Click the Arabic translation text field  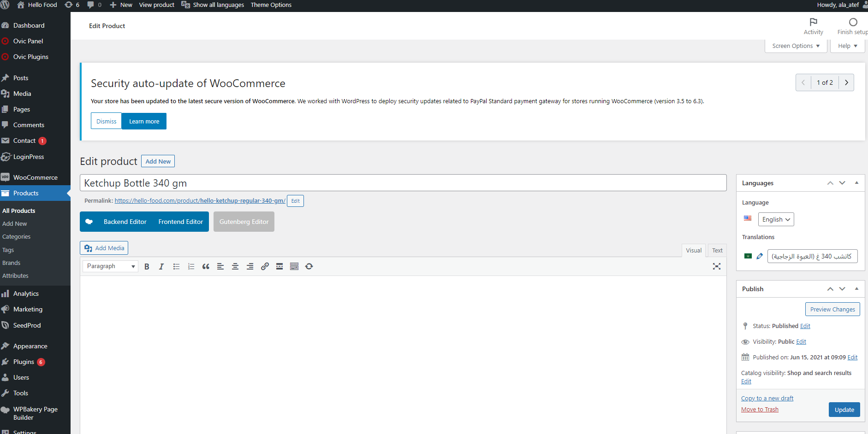coord(812,256)
